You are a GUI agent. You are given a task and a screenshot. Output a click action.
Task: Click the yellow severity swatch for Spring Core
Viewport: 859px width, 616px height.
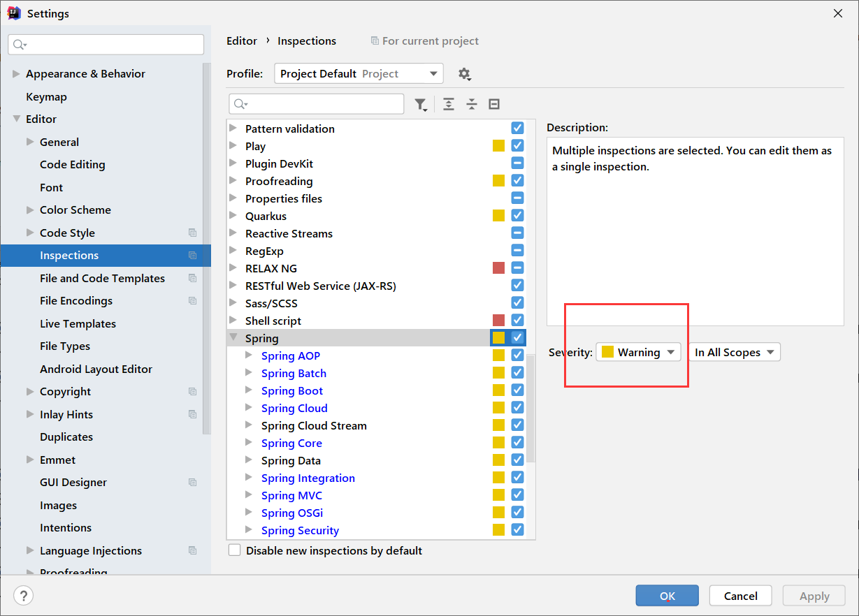[x=498, y=443]
